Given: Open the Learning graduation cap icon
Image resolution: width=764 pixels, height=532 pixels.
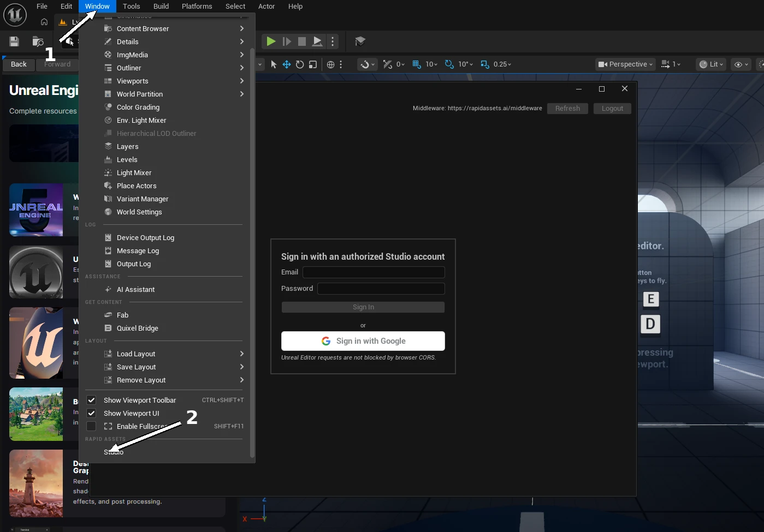Looking at the screenshot, I should pos(360,41).
